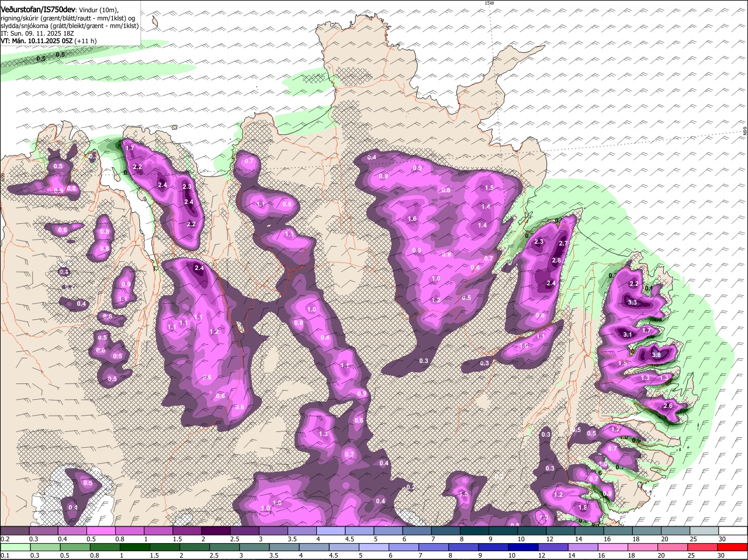Click the 2.6 precipitation value on the map
748x560 pixels.
[x=669, y=406]
